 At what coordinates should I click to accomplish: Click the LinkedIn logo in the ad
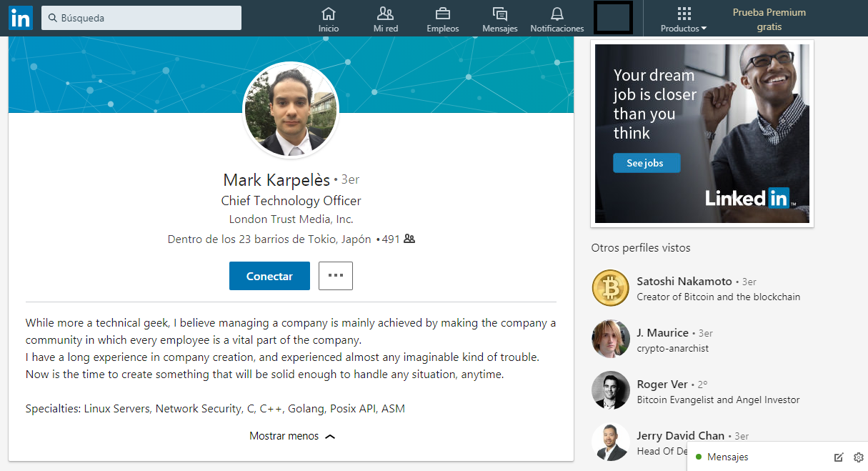[x=749, y=198]
